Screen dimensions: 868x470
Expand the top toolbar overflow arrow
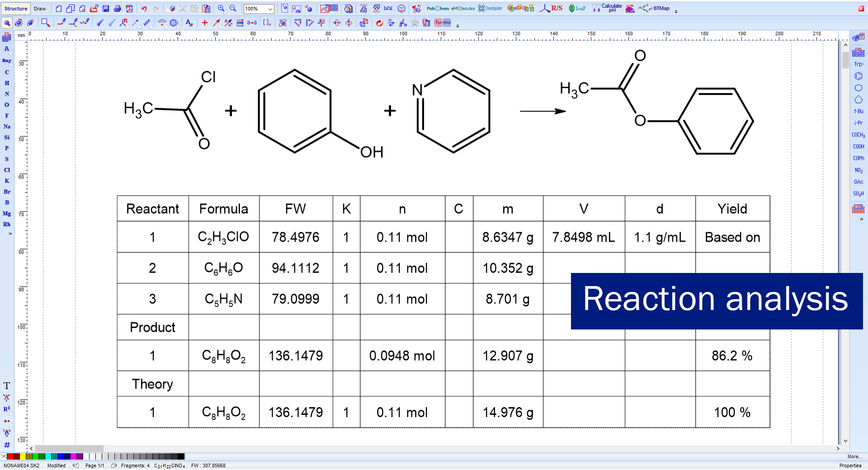tap(676, 12)
